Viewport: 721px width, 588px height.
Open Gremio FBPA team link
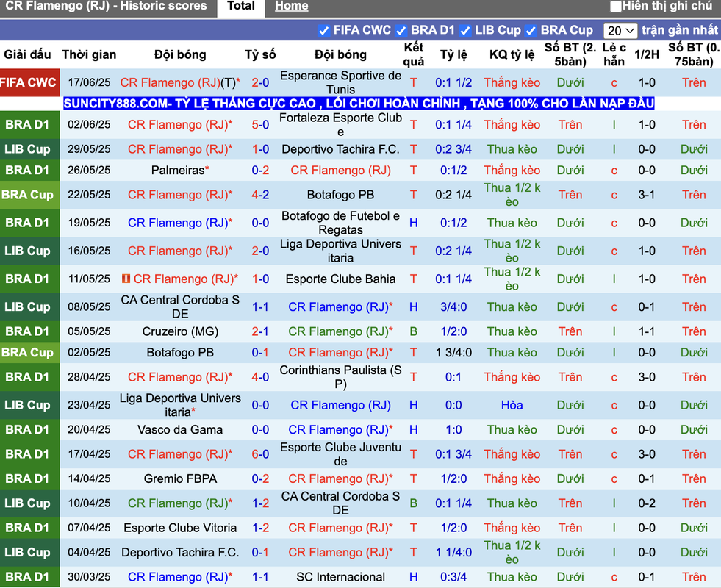tap(180, 479)
